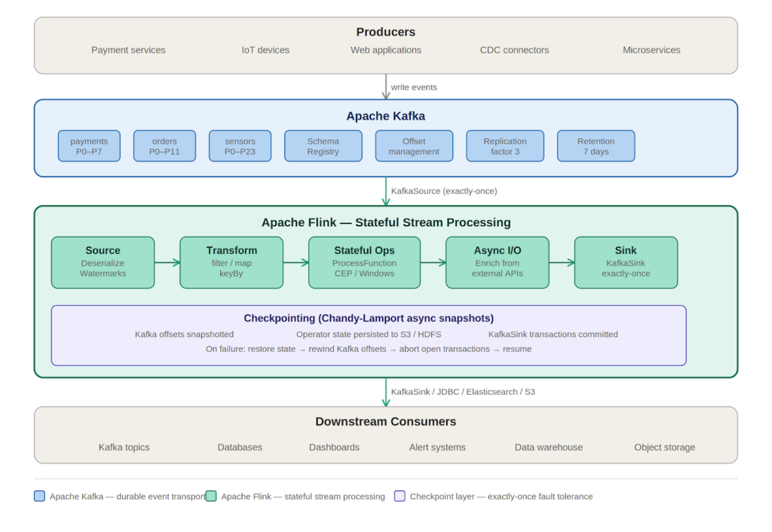Click the blue Apache Kafka legend swatch
Viewport: 772px width, 532px height.
39,496
